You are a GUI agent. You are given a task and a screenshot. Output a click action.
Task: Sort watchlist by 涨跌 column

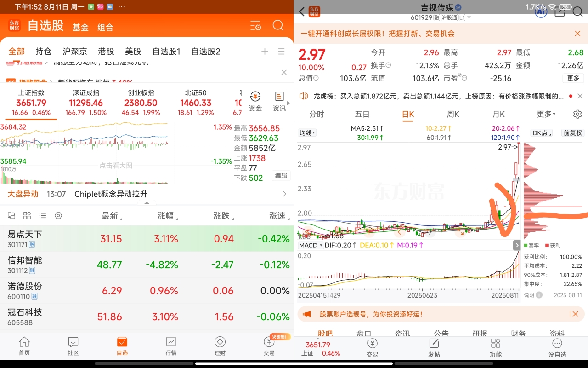(223, 216)
